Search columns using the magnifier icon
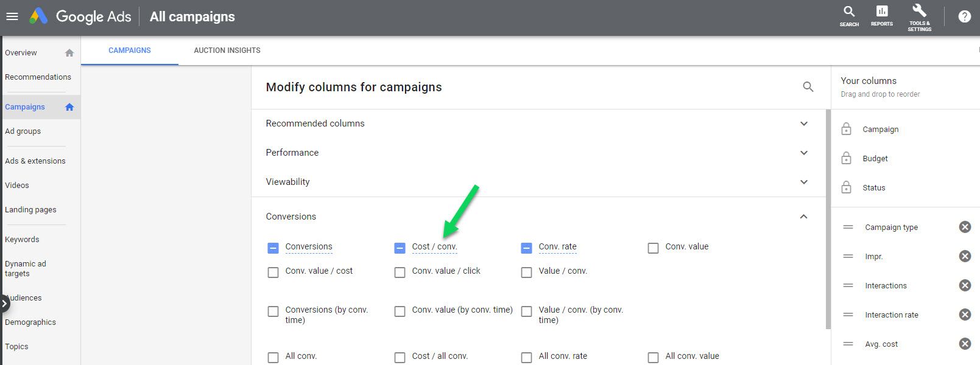980x365 pixels. (808, 87)
